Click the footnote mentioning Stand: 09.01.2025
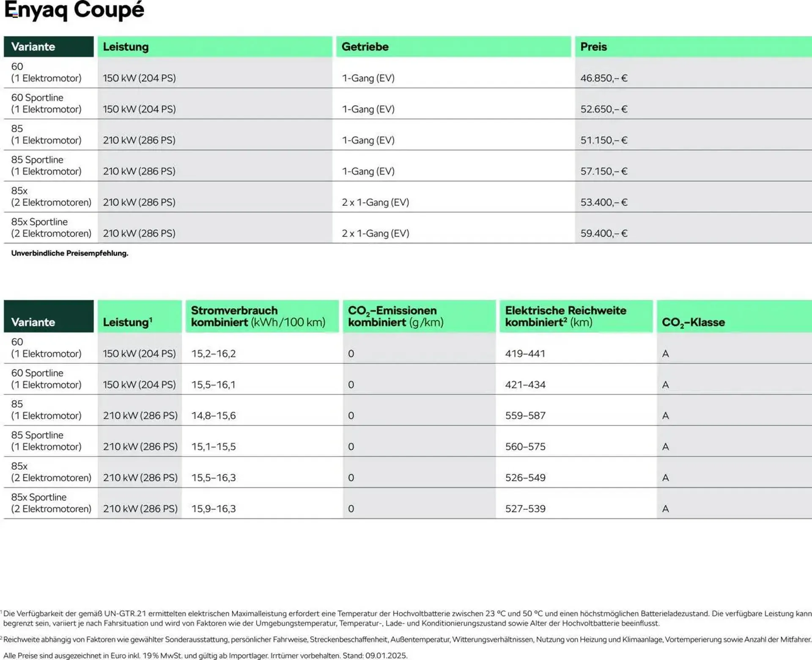Screen dimensions: 812x660 point(206,656)
